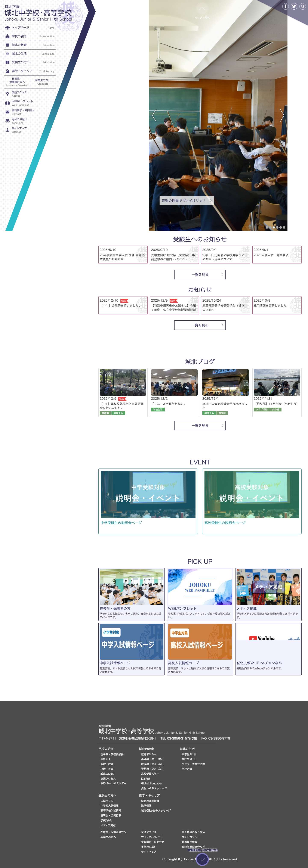
Task: Click the house icon for トップページ
Action: 7,28
